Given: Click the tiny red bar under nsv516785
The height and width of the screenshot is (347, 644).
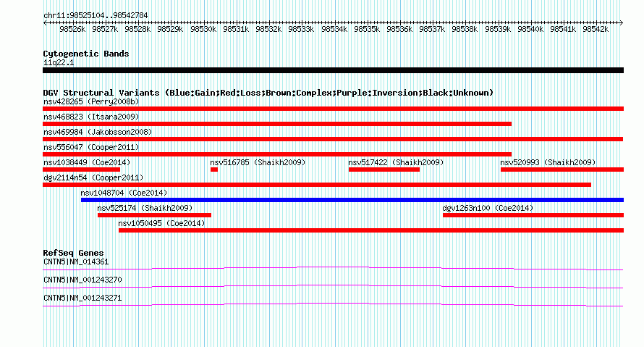Looking at the screenshot, I should click(214, 170).
